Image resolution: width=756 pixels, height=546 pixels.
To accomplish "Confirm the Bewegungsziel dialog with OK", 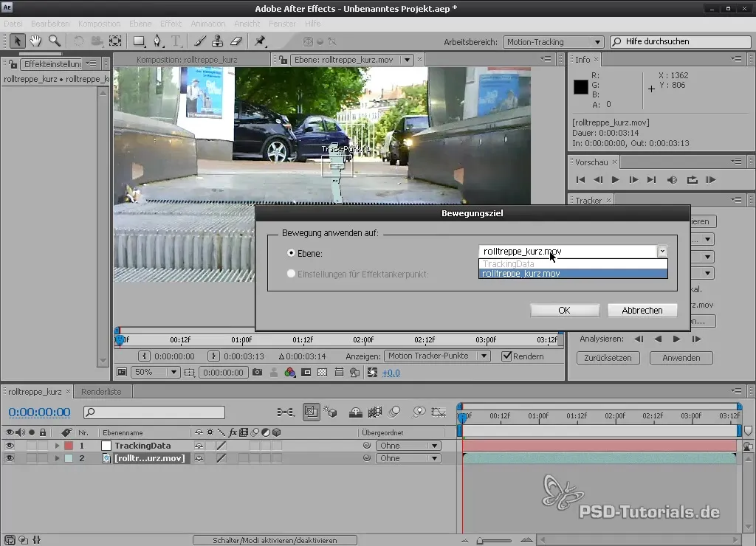I will (565, 311).
